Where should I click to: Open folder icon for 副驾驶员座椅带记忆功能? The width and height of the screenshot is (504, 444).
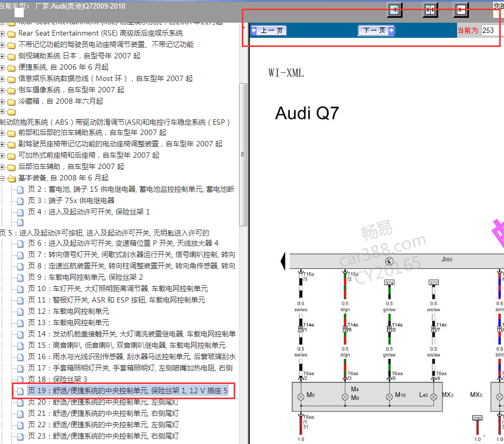pos(11,144)
